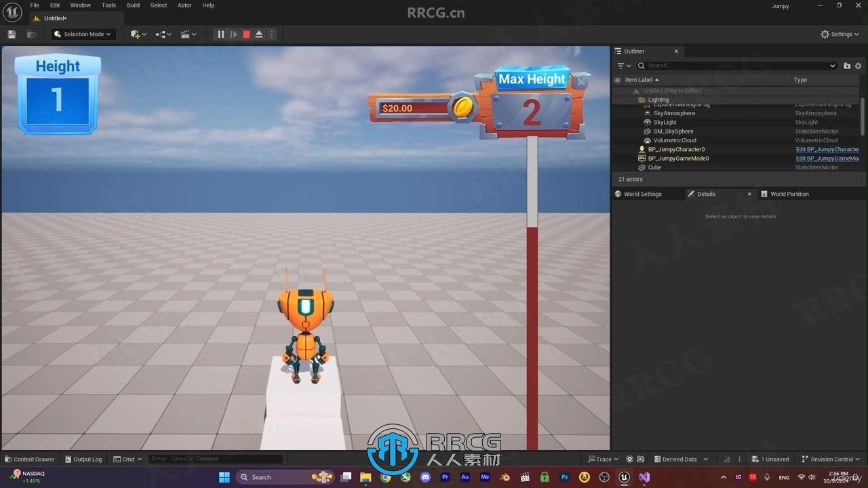
Task: Open the Content Drawer
Action: point(30,459)
